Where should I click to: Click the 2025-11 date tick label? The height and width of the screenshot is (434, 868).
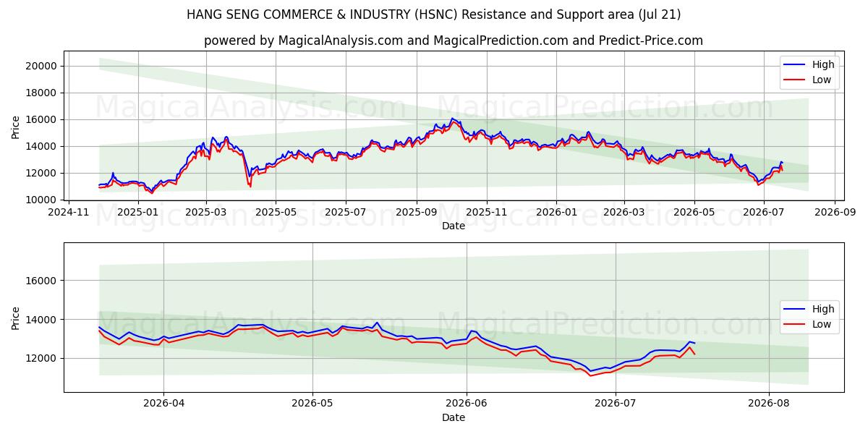486,213
